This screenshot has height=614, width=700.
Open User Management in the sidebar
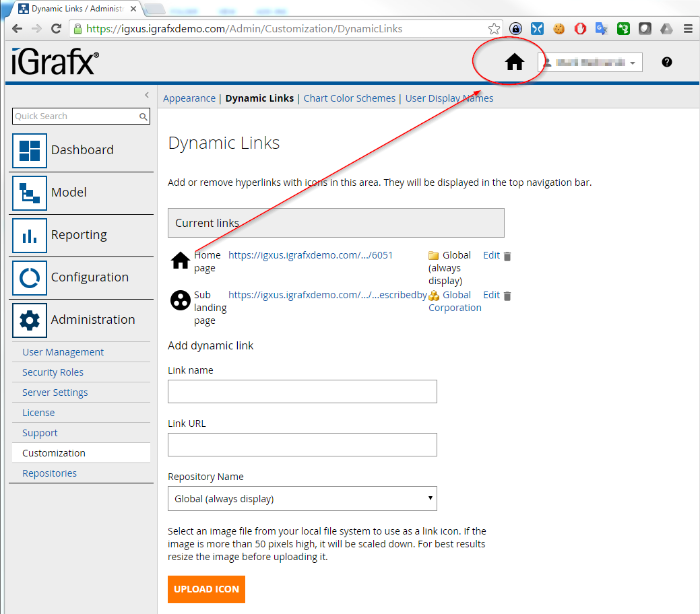click(x=63, y=352)
